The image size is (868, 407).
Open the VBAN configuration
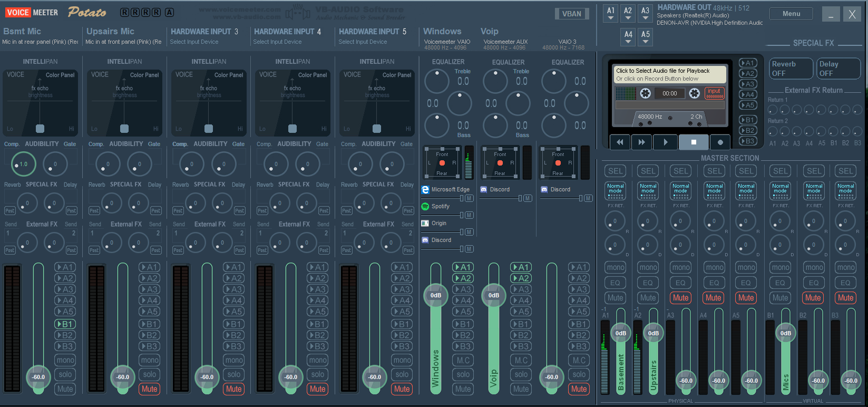tap(572, 14)
